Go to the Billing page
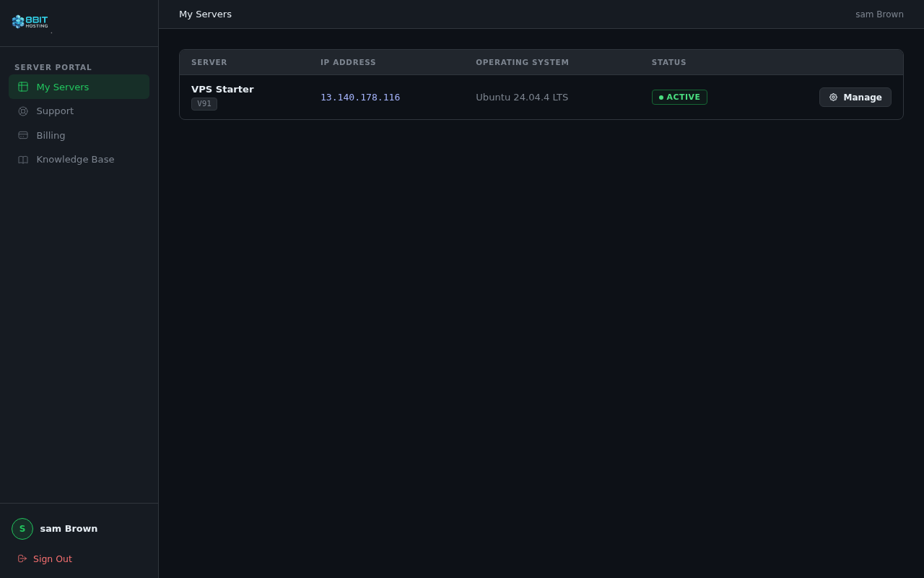 coord(79,135)
